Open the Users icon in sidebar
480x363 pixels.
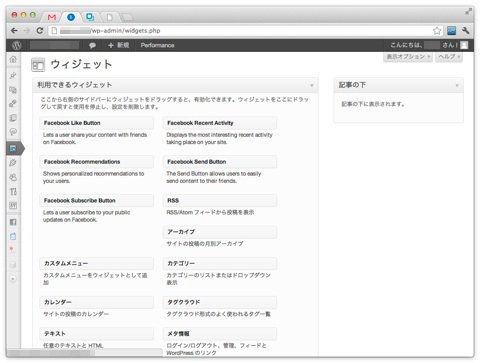(13, 177)
